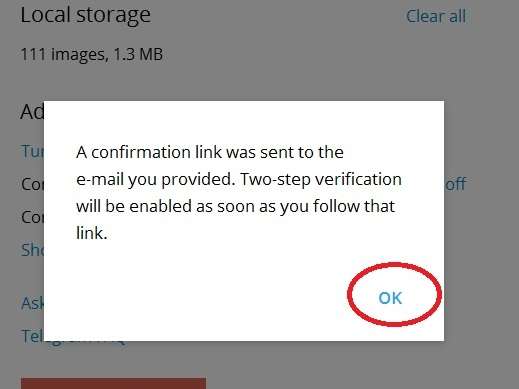Image resolution: width=519 pixels, height=389 pixels.
Task: Click the partially hidden 'Ask' link
Action: tap(32, 303)
